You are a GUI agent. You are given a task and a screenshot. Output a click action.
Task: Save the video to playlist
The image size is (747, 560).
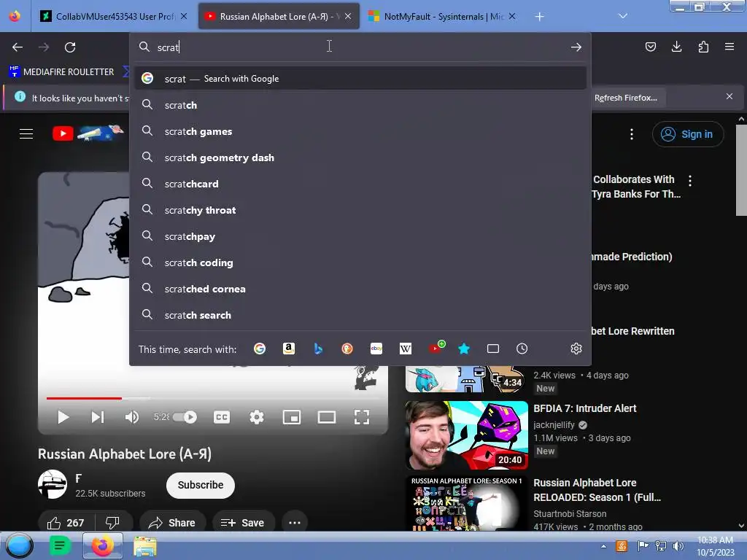pyautogui.click(x=243, y=522)
